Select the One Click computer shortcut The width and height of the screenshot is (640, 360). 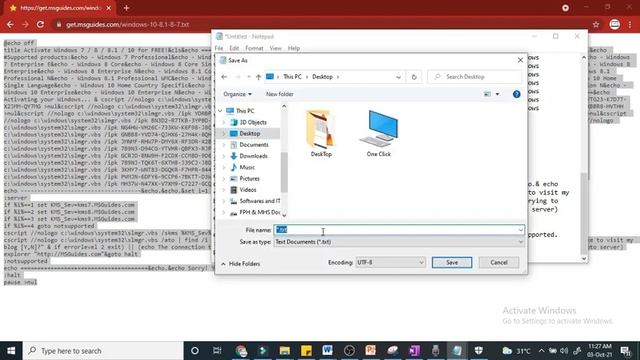coord(379,133)
